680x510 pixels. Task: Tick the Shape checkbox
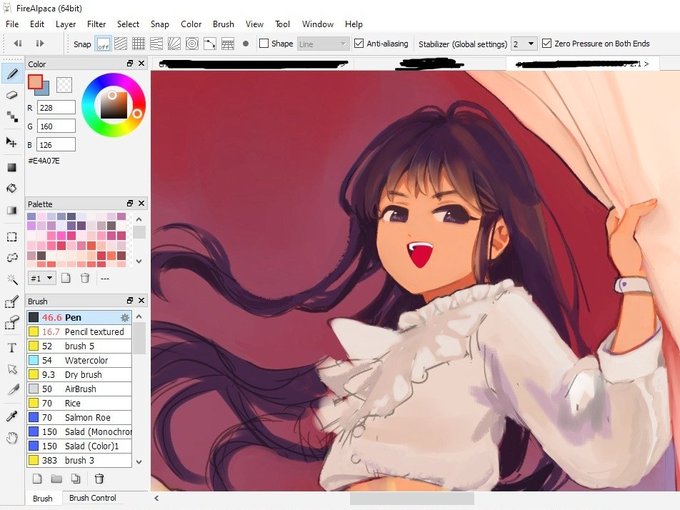point(264,43)
